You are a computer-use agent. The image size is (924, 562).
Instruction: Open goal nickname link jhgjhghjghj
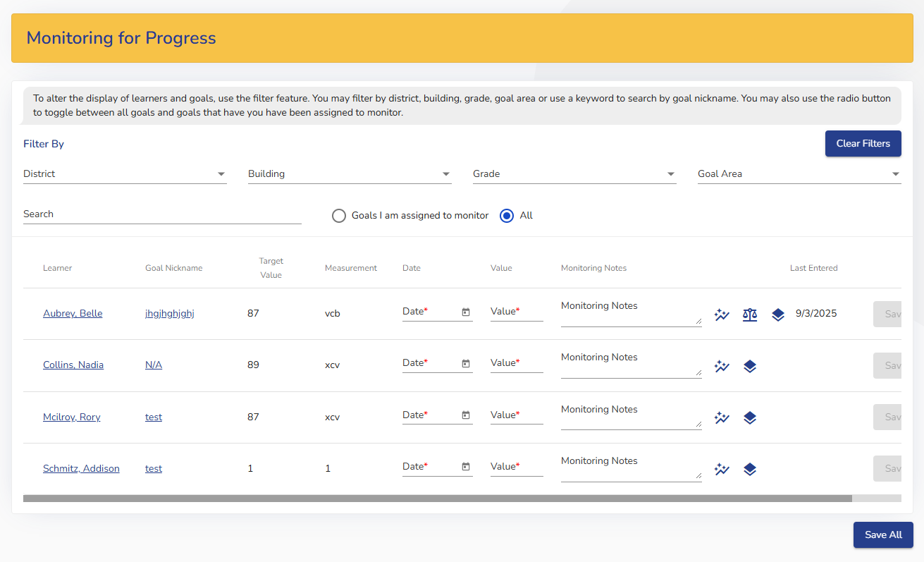[169, 314]
